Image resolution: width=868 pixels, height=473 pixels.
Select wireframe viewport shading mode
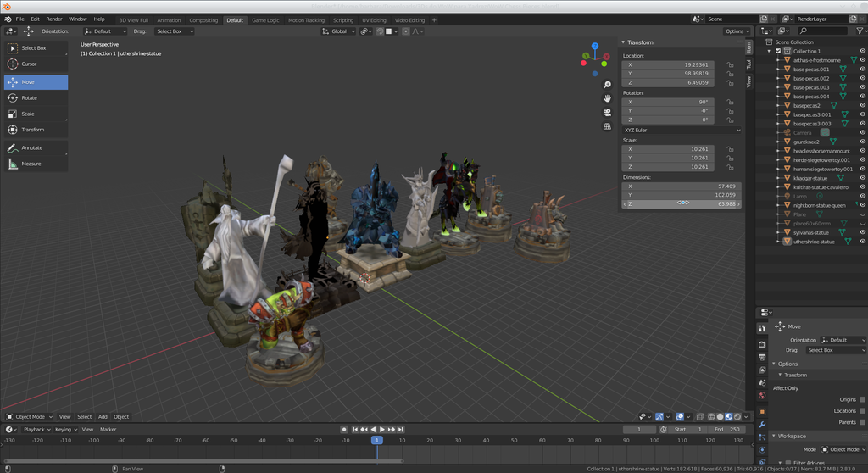coord(711,417)
